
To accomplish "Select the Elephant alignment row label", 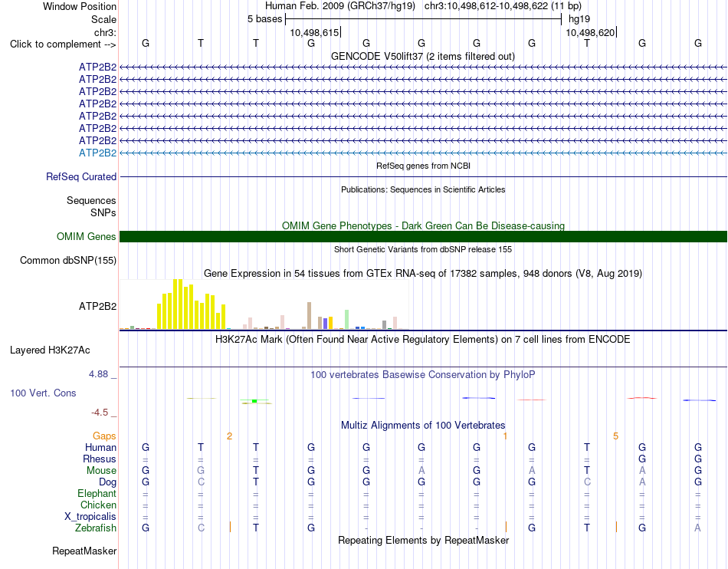I will 97,493.
